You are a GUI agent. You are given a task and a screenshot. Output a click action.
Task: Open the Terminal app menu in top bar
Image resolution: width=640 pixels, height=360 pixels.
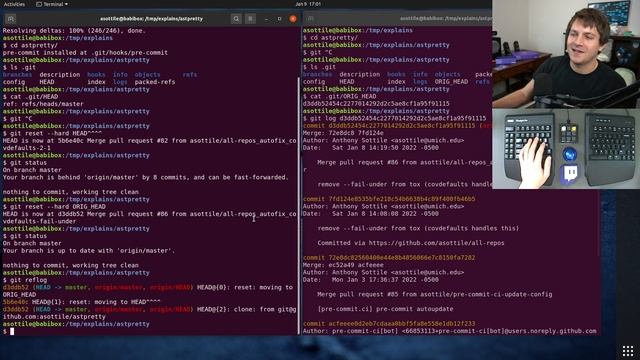tap(52, 4)
